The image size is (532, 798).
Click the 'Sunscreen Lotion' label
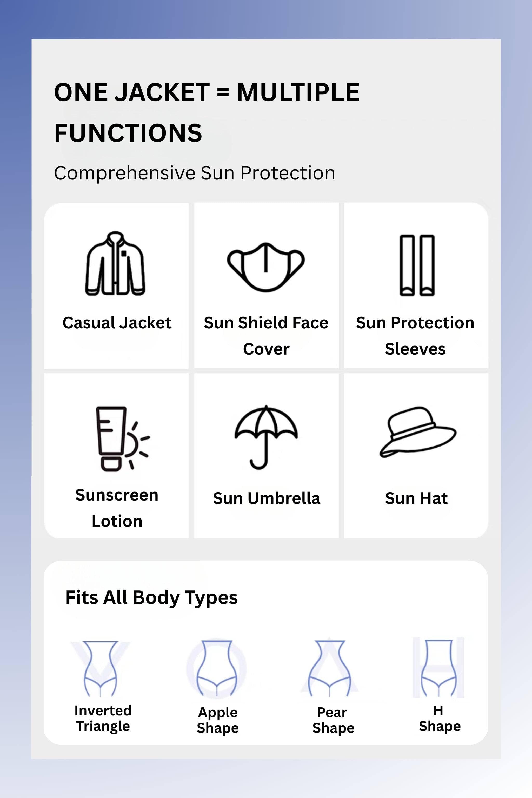[x=117, y=508]
